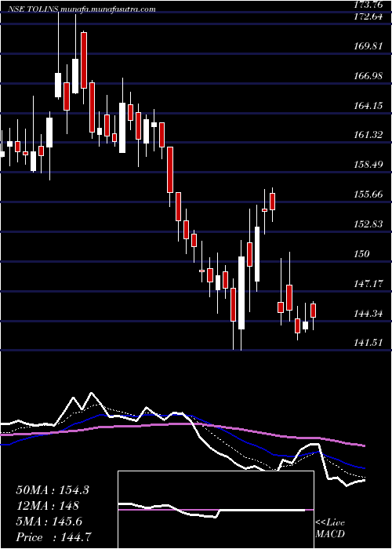Click the 158.49 price level label
Screen dimensions: 392x549
coord(368,165)
